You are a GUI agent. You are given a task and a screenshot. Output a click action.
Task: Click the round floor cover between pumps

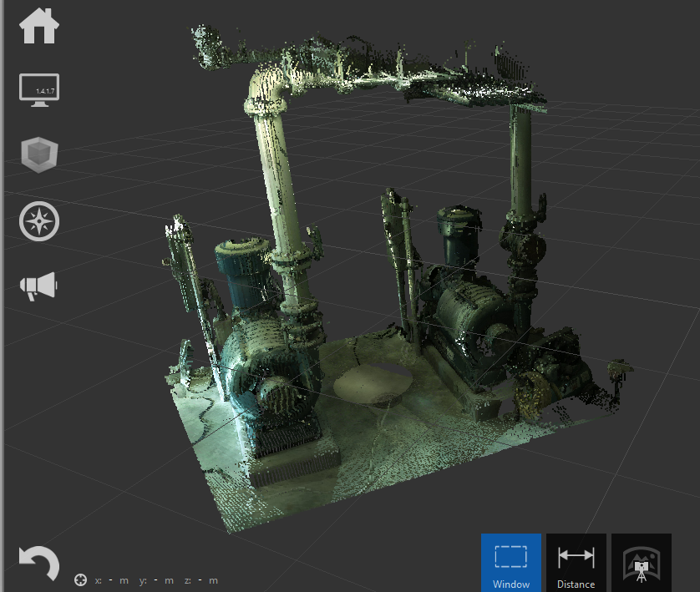click(x=373, y=384)
